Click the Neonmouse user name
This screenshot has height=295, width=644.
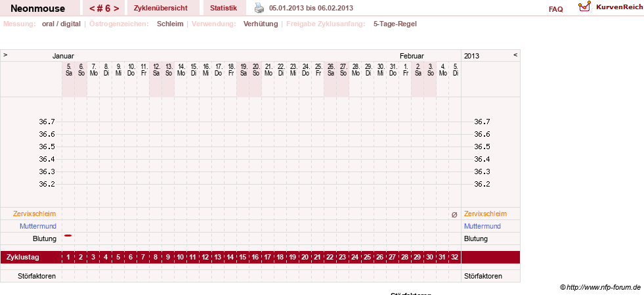click(38, 9)
